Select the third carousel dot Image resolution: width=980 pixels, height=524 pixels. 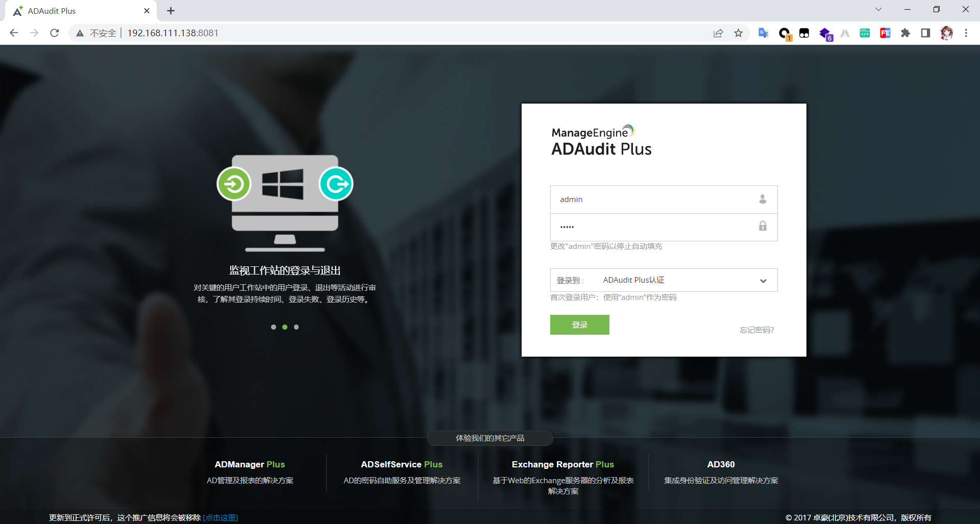[x=296, y=327]
